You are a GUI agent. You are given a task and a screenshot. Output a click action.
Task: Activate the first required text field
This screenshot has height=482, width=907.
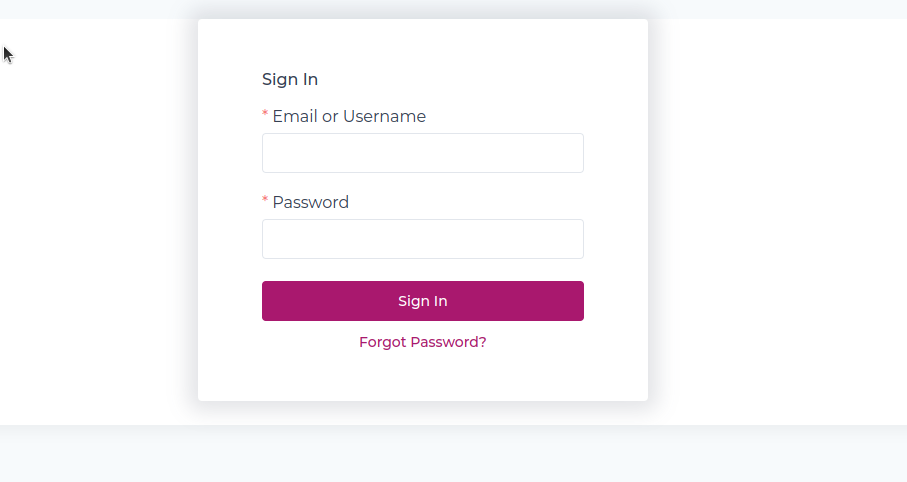coord(422,153)
